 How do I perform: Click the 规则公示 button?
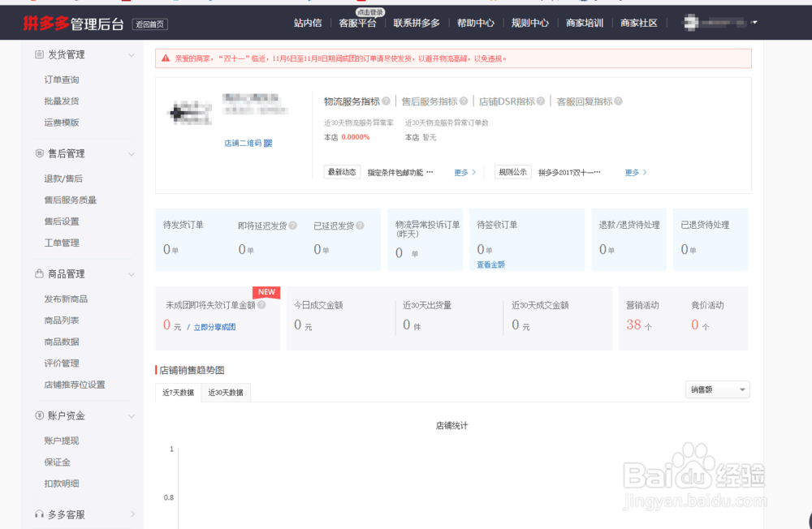point(512,172)
